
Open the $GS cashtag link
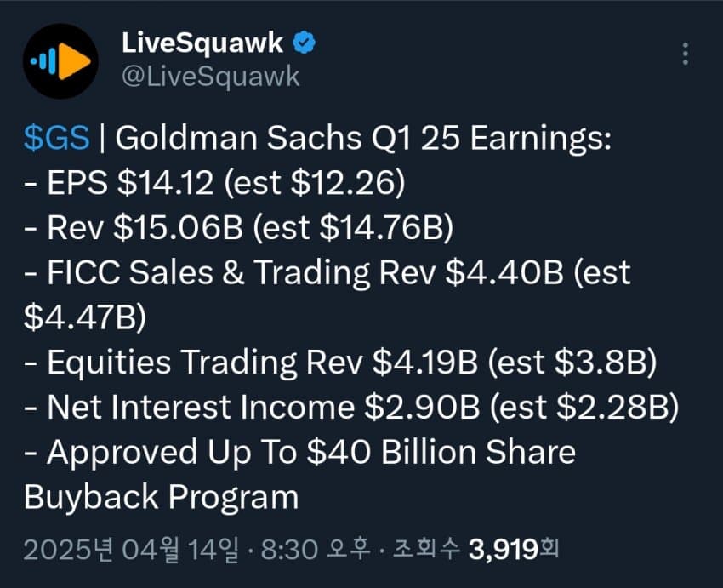pos(56,138)
